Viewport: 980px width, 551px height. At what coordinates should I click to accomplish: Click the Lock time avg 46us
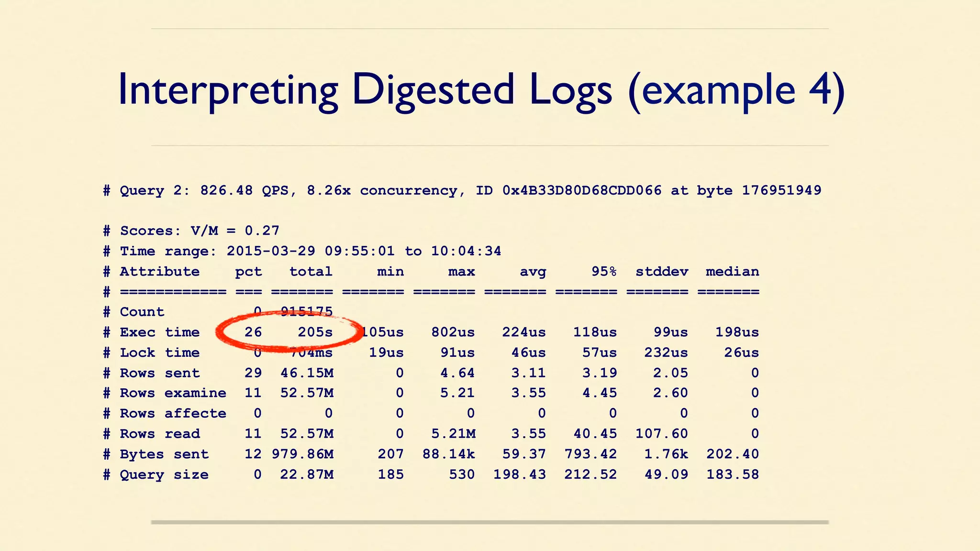[x=528, y=353]
